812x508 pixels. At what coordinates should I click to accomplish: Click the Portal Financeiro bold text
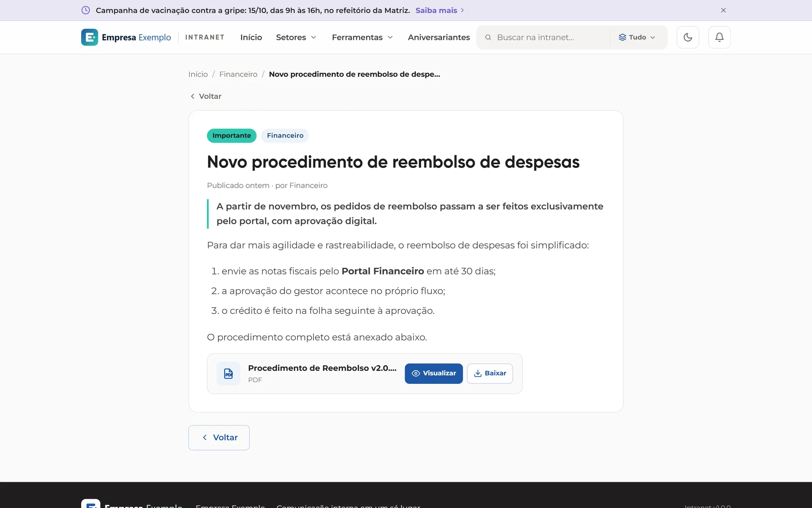coord(383,271)
